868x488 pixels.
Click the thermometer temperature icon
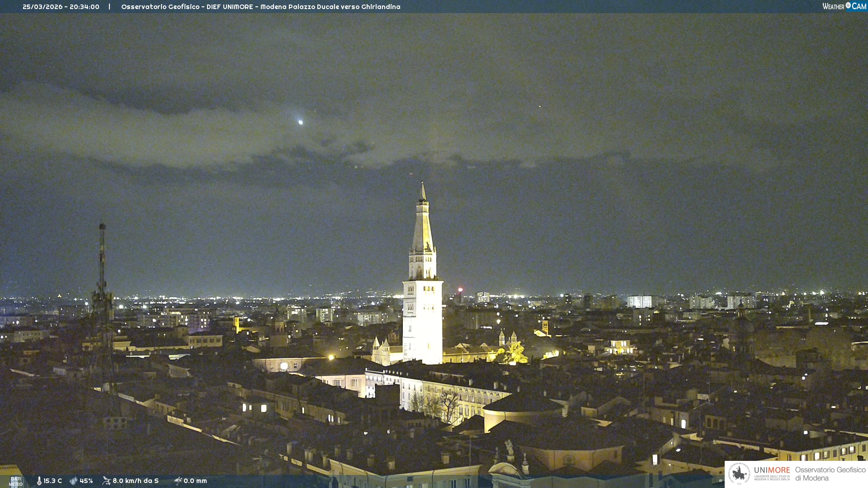(39, 481)
